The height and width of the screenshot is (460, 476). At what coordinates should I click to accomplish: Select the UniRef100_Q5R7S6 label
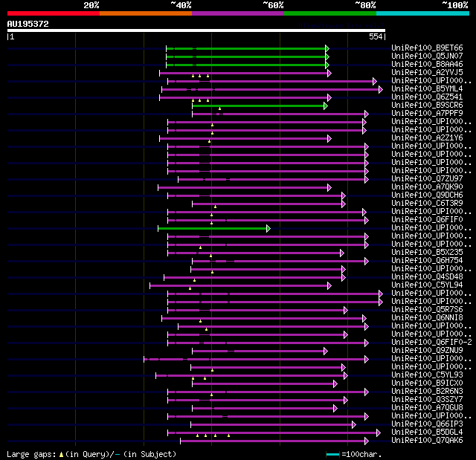coord(427,309)
